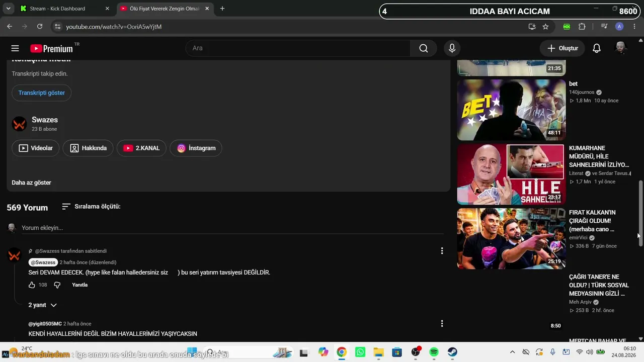
Task: Open the @Swazess pinned comment author badge
Action: pos(43,262)
